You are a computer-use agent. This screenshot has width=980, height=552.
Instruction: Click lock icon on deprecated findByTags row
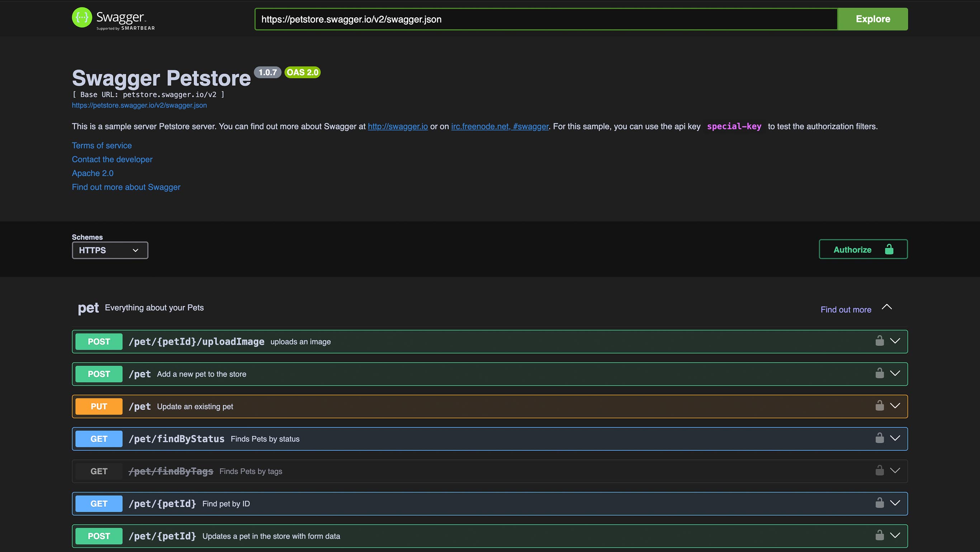(879, 471)
